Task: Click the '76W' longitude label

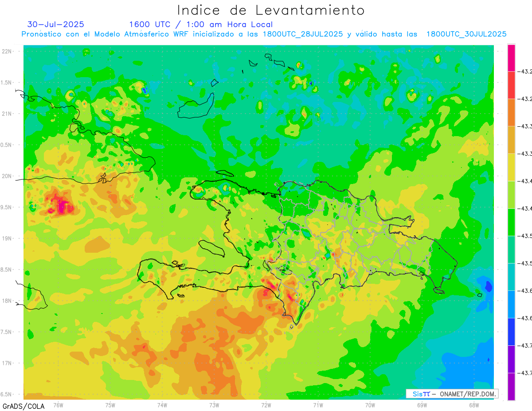Action: click(x=58, y=405)
